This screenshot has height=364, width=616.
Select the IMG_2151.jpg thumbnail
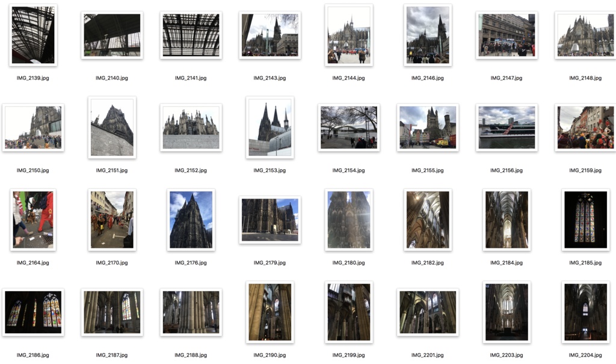pyautogui.click(x=112, y=128)
